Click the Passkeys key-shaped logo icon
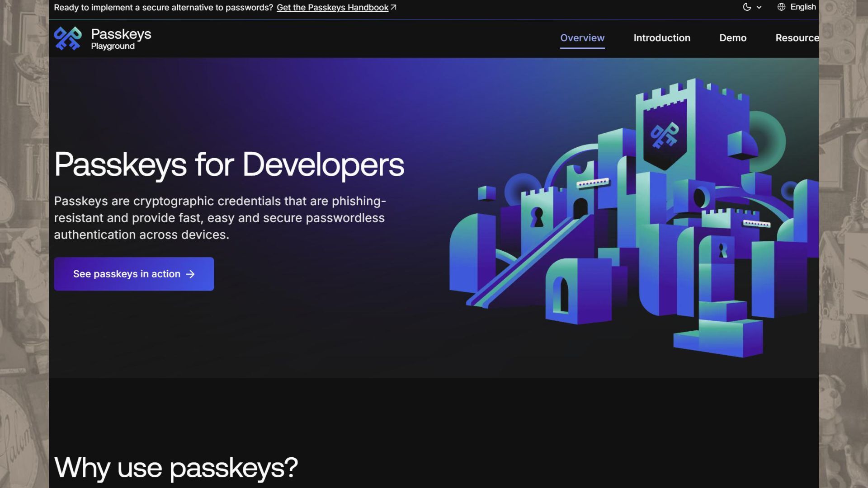The width and height of the screenshot is (868, 488). point(68,38)
